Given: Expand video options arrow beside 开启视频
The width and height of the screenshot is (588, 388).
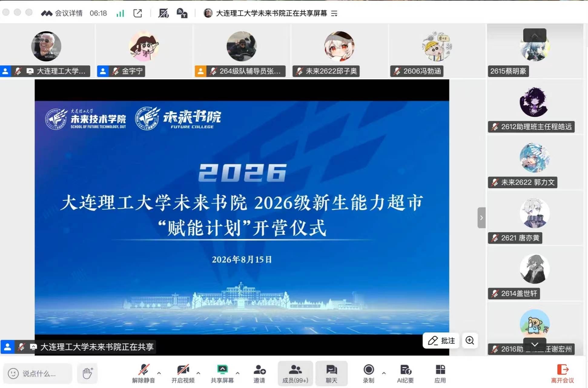Looking at the screenshot, I should click(198, 373).
